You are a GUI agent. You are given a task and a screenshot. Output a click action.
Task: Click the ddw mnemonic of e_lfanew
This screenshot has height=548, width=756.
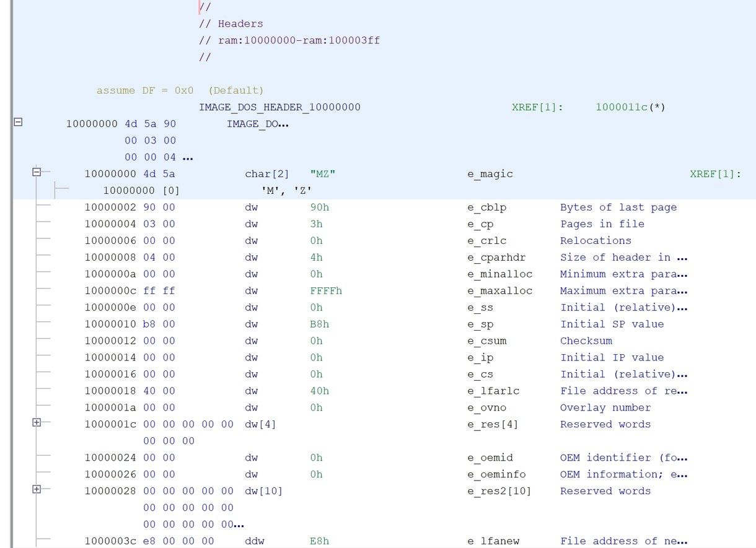coord(255,541)
